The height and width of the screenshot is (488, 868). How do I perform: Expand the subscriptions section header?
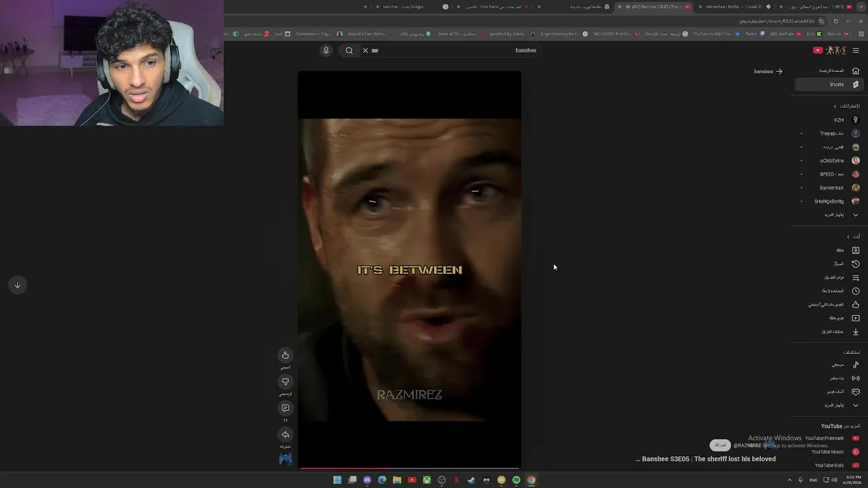click(x=846, y=106)
